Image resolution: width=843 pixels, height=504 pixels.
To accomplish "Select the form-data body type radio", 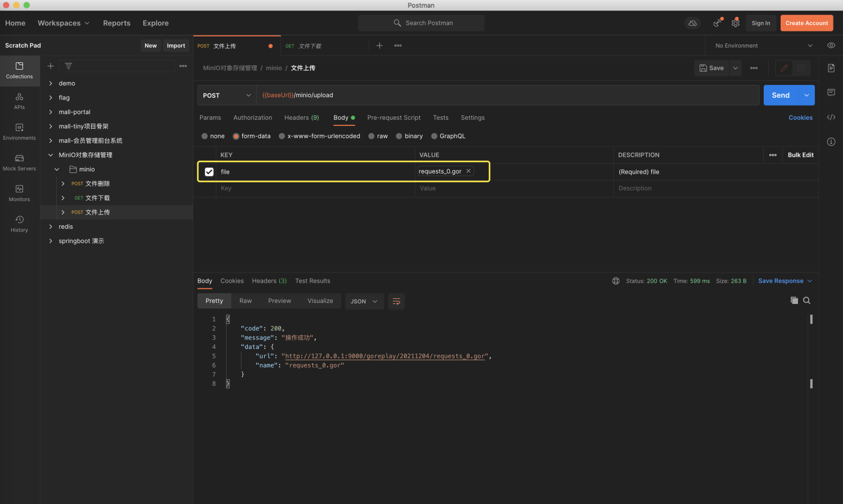I will click(236, 136).
